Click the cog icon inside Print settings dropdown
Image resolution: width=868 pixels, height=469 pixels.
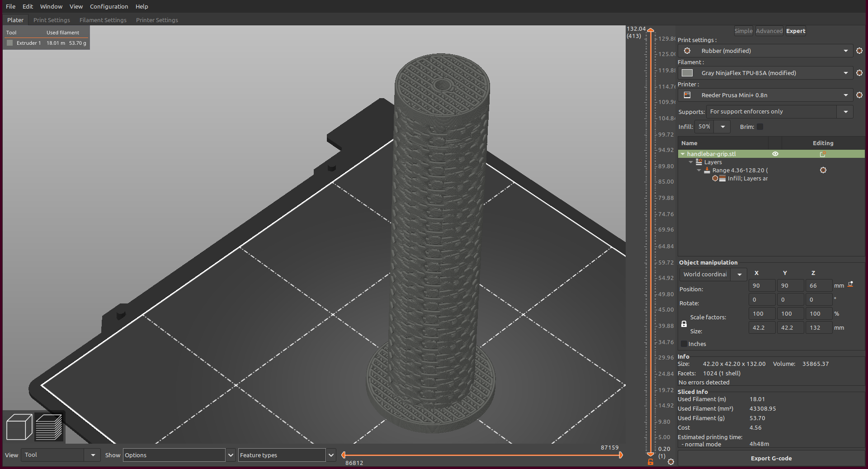click(x=687, y=51)
